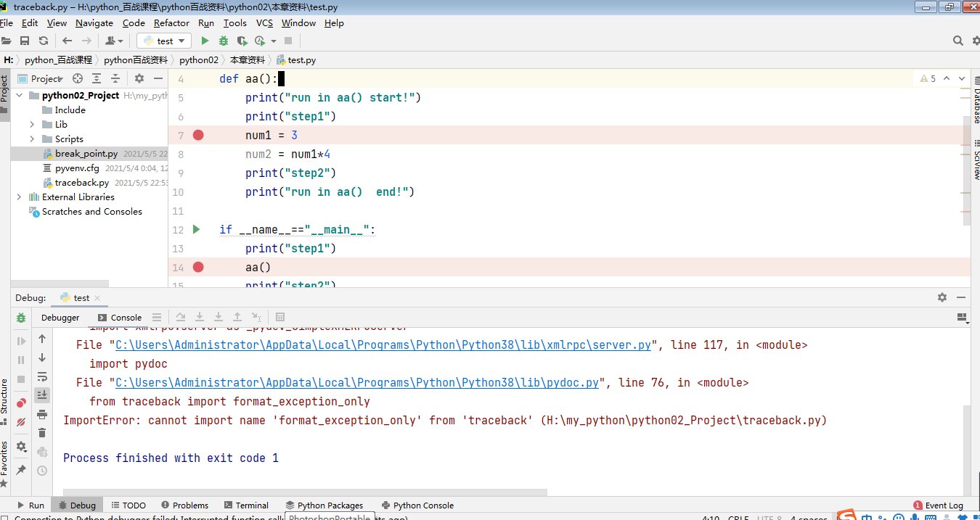Click Evaluate Expression calculator icon
Viewport: 980px width, 520px height.
pos(280,318)
